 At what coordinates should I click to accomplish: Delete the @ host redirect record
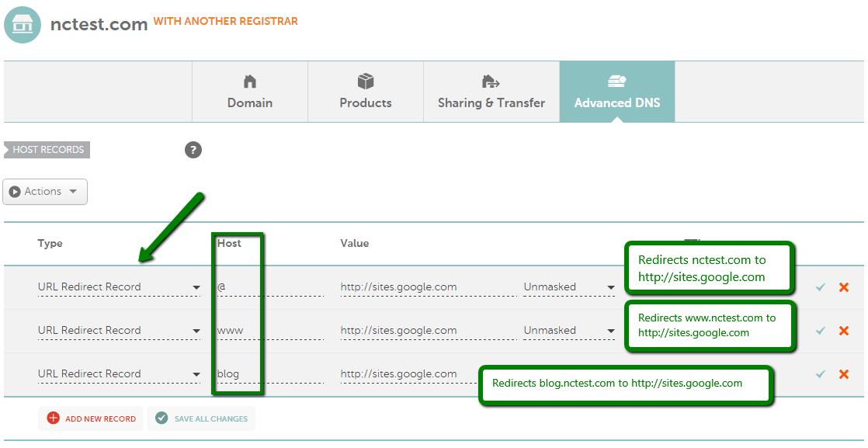pyautogui.click(x=844, y=287)
